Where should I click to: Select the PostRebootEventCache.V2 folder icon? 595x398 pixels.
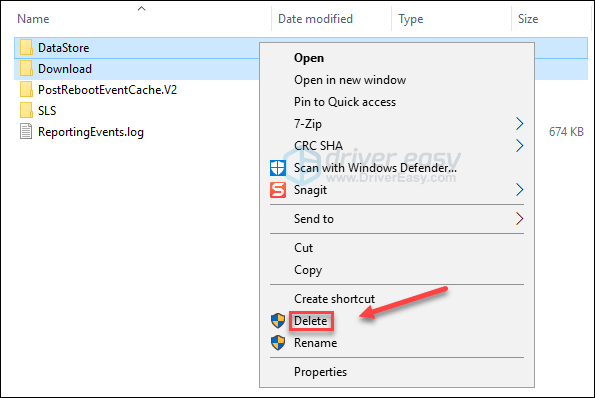[26, 90]
